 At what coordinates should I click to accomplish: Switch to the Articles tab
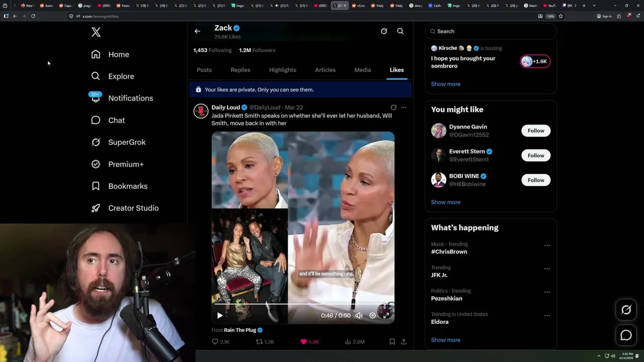tap(325, 70)
